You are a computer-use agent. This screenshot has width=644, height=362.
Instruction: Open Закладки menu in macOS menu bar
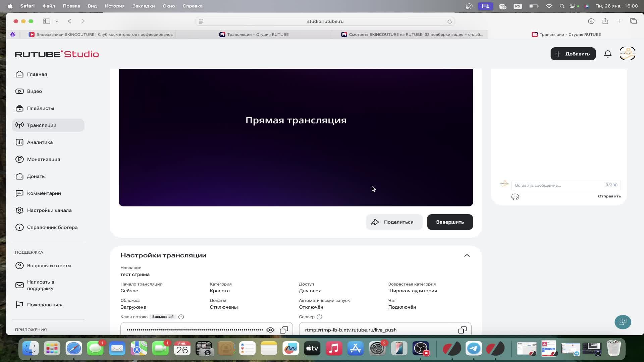[x=143, y=6]
